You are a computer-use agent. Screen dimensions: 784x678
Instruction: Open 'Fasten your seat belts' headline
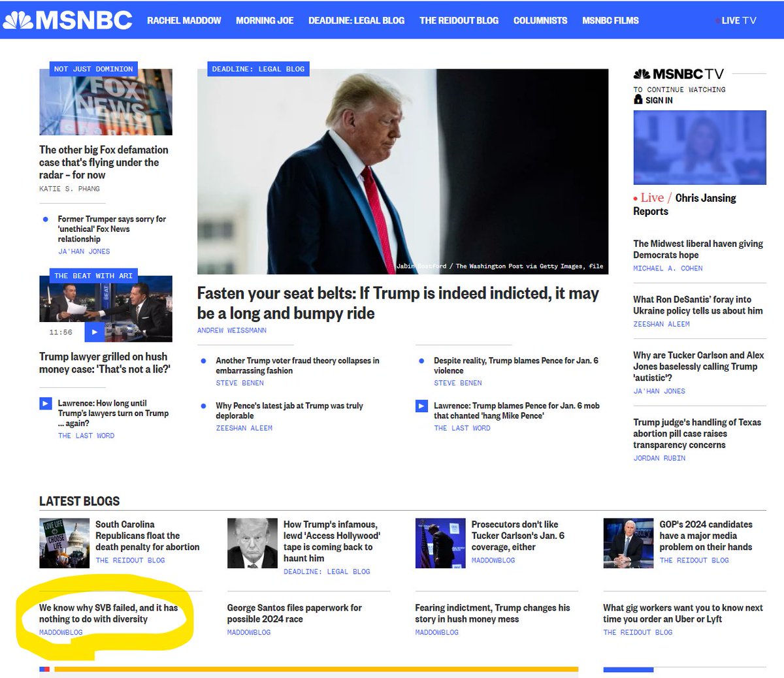point(398,303)
